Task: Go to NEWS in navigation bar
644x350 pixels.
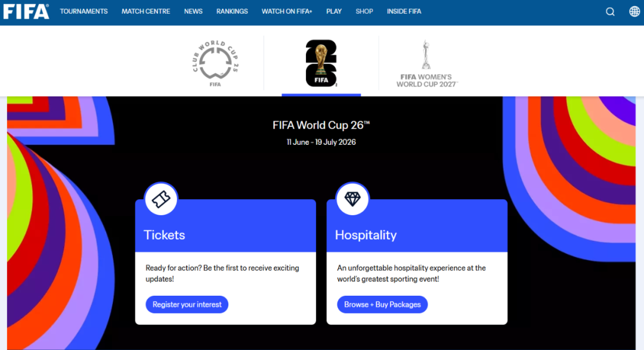Action: pyautogui.click(x=193, y=11)
